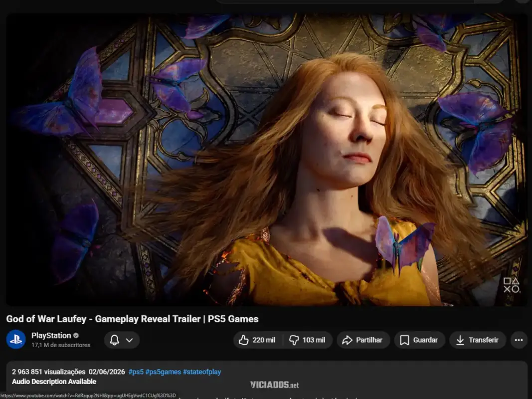Click the #stateofplay hashtag link
Screen dimensions: 532x399
(202, 372)
